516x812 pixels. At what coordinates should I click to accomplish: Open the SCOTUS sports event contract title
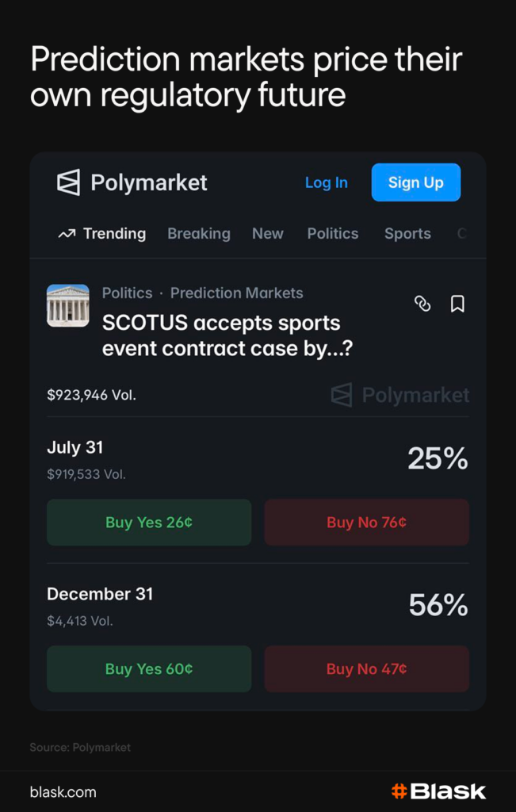point(227,335)
